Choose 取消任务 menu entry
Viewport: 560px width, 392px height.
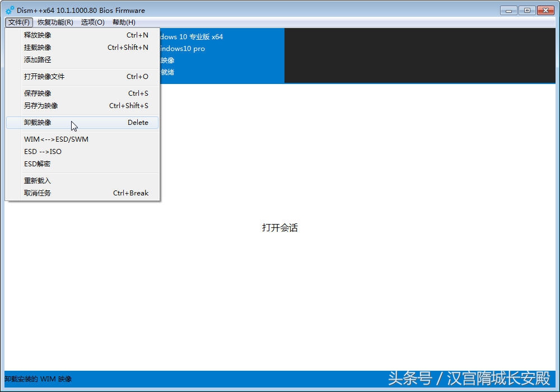[x=82, y=193]
